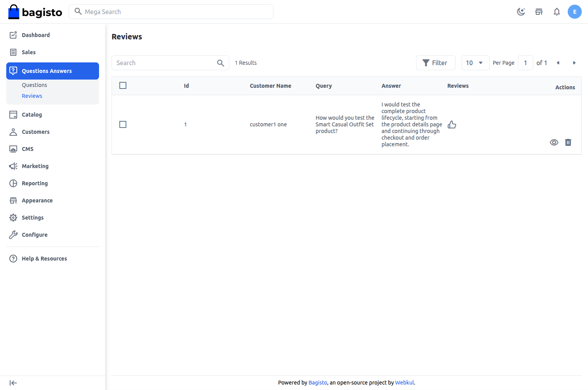Open the CMS menu
This screenshot has height=390, width=588.
[53, 149]
